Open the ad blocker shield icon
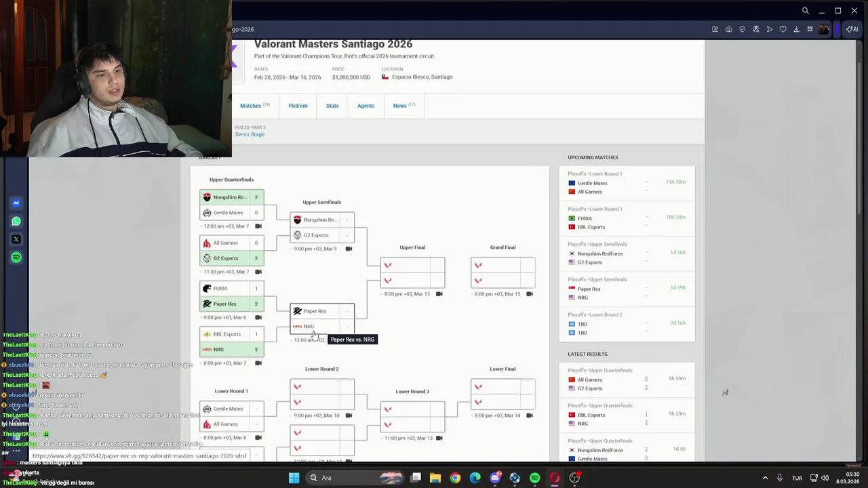868x488 pixels. point(742,29)
